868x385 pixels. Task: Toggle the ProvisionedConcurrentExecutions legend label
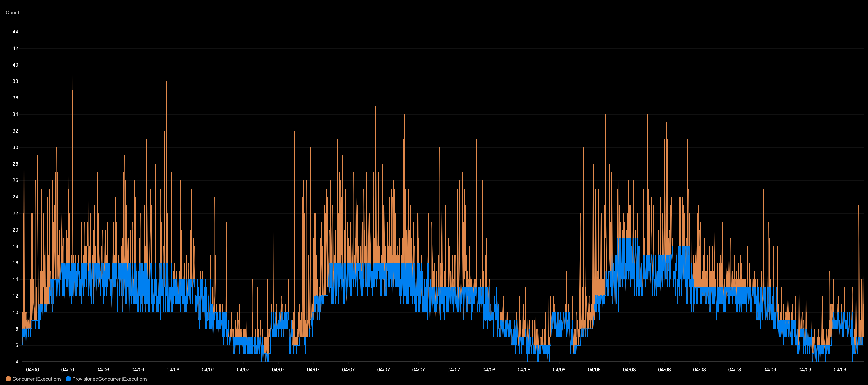click(x=110, y=379)
